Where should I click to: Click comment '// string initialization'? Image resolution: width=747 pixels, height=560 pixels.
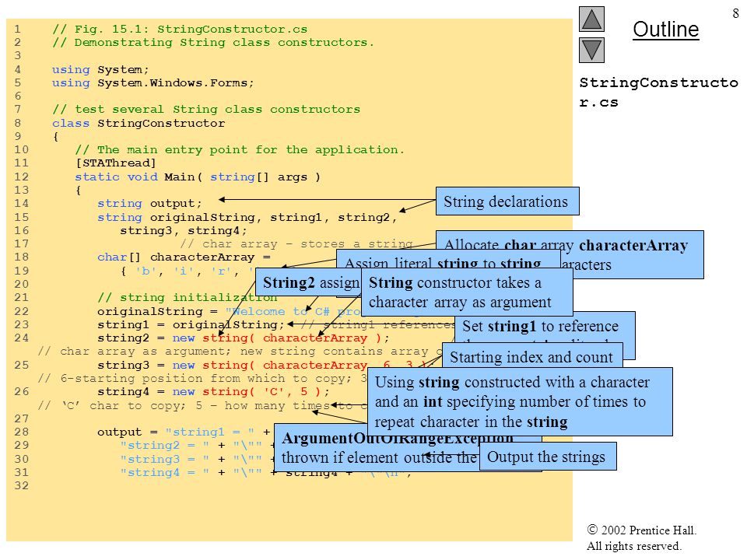[188, 298]
